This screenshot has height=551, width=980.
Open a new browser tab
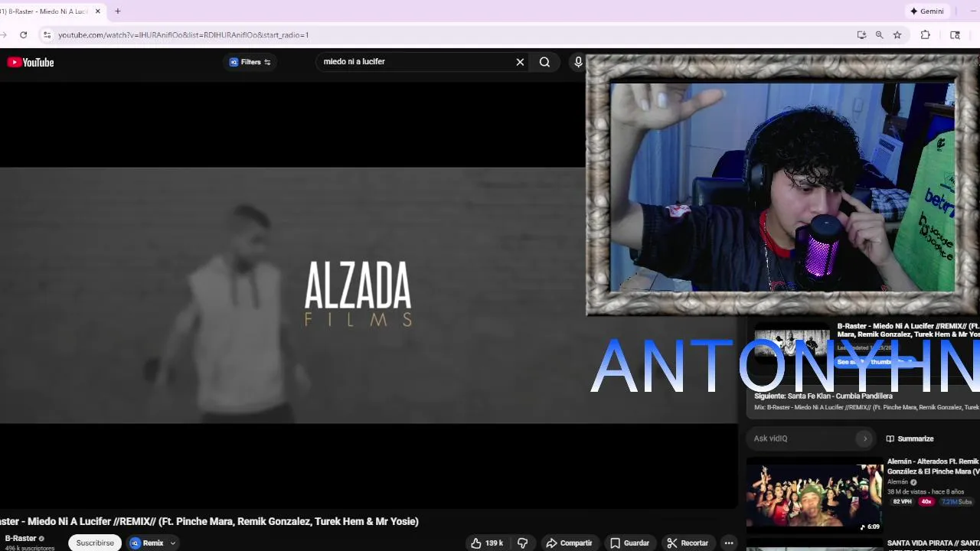point(118,11)
